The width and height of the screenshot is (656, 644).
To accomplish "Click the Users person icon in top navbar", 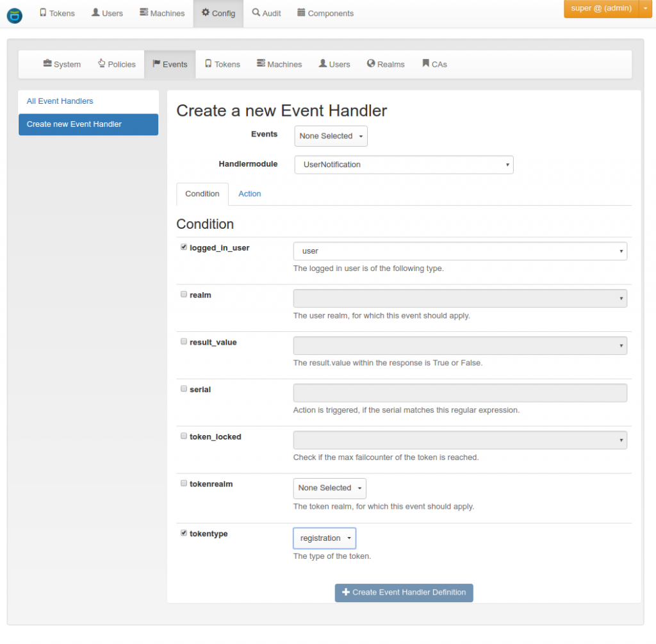I will point(95,13).
